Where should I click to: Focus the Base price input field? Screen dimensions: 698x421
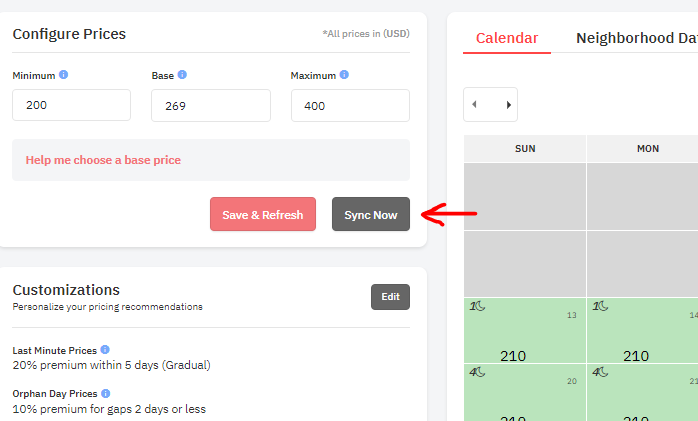[210, 105]
